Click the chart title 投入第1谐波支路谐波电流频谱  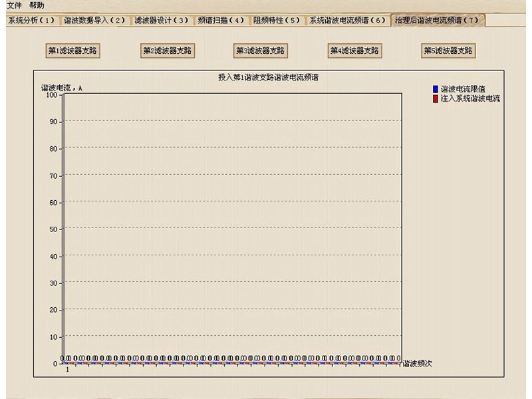[x=268, y=78]
